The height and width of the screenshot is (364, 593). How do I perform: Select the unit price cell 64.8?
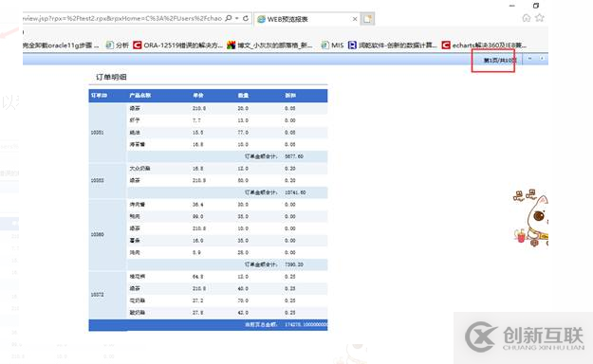[197, 276]
